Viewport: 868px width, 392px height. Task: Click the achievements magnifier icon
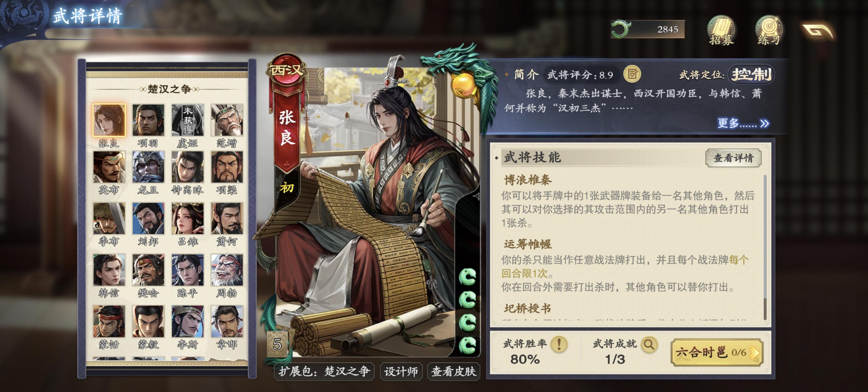click(649, 344)
